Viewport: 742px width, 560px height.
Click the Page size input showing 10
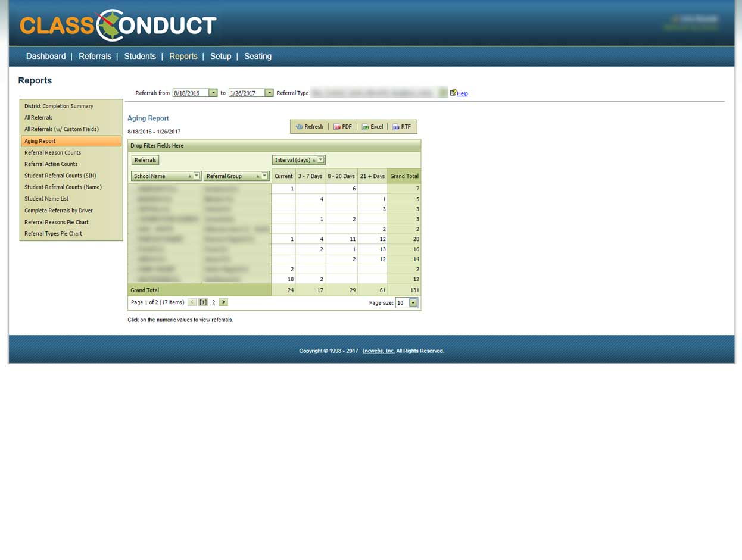point(402,303)
